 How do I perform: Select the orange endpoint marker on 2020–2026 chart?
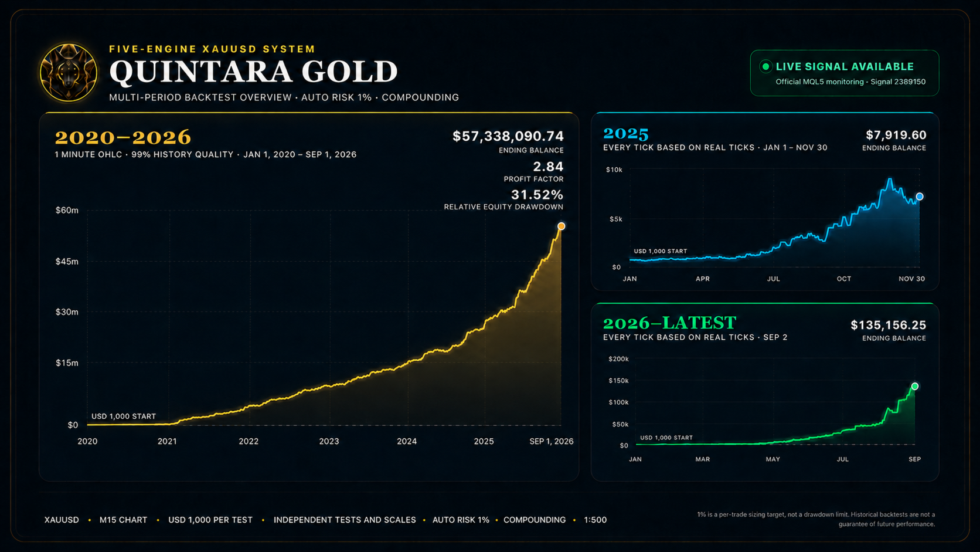click(561, 226)
